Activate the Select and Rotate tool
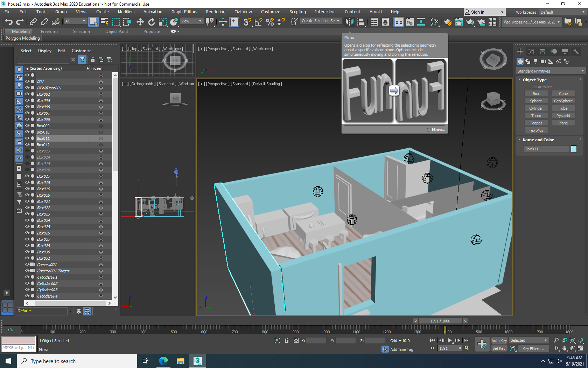The height and width of the screenshot is (368, 588). tap(151, 21)
